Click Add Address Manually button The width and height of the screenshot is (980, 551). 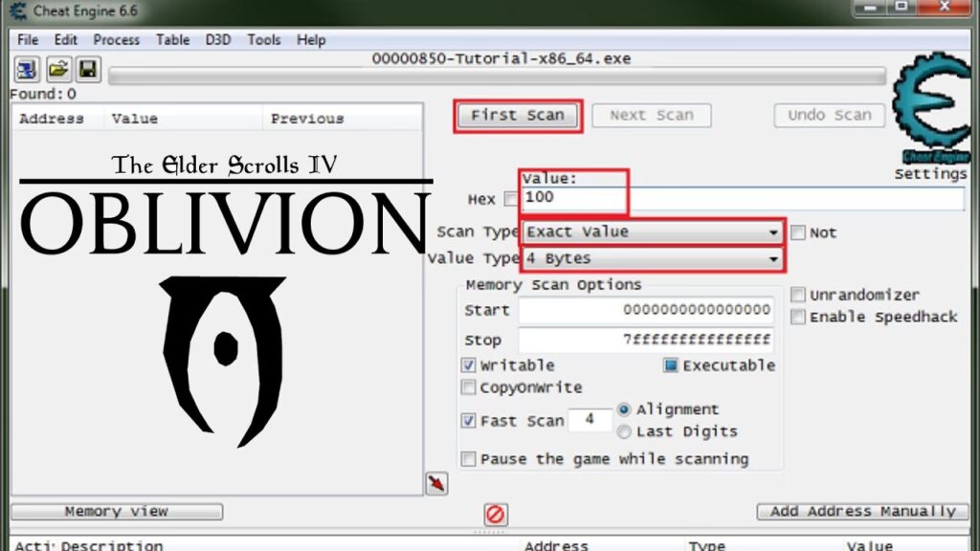[x=862, y=512]
